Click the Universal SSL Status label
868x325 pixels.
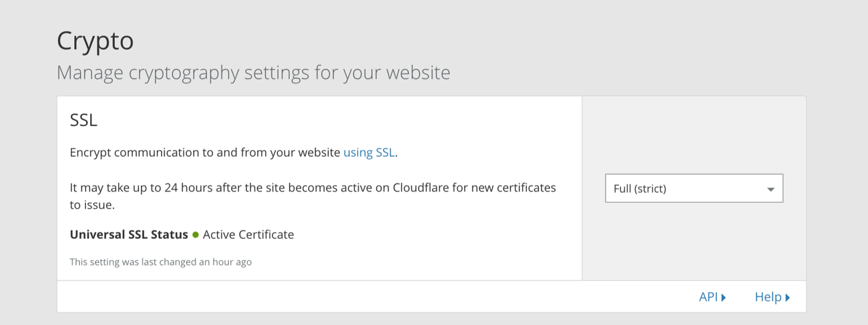[x=129, y=234]
